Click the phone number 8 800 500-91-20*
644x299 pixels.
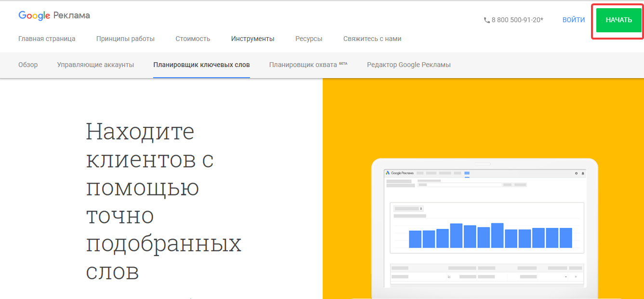click(517, 20)
